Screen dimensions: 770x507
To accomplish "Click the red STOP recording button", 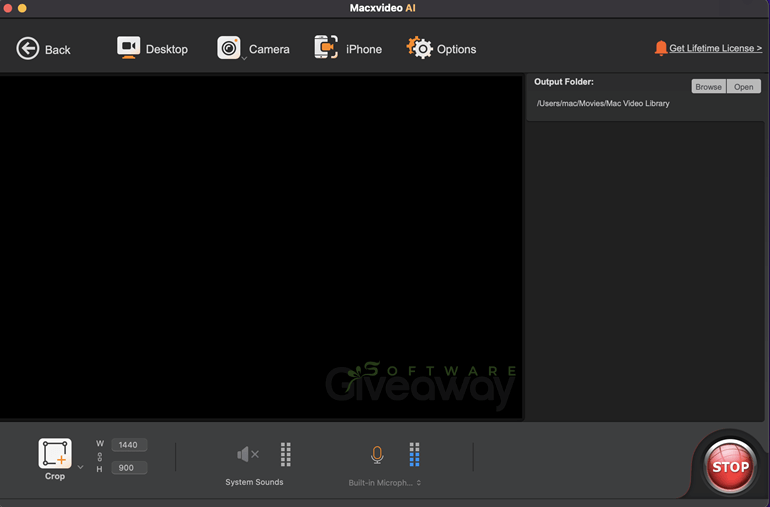I will pos(730,466).
